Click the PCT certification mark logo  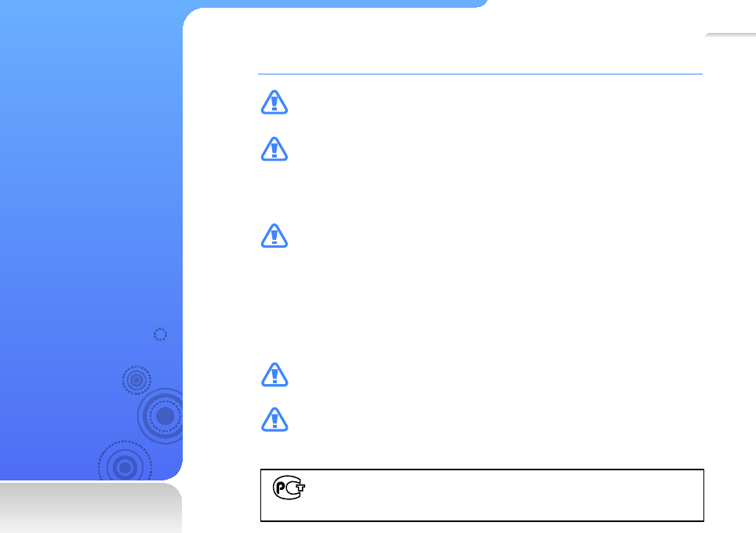[x=289, y=488]
